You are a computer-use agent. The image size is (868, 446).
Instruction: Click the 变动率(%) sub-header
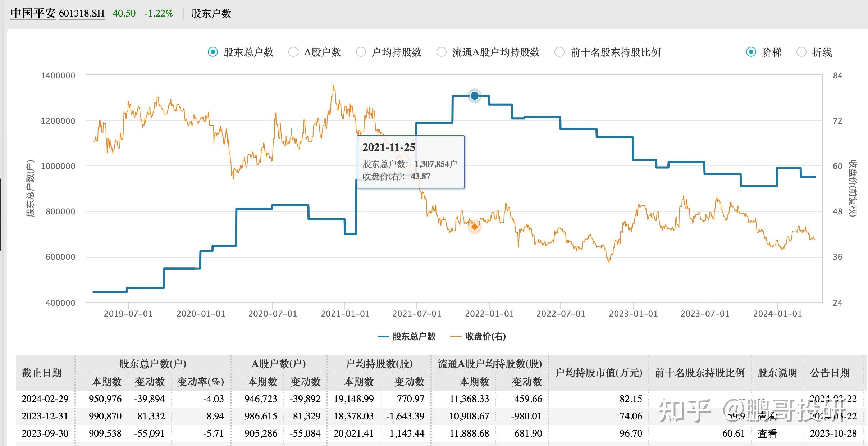(x=201, y=382)
